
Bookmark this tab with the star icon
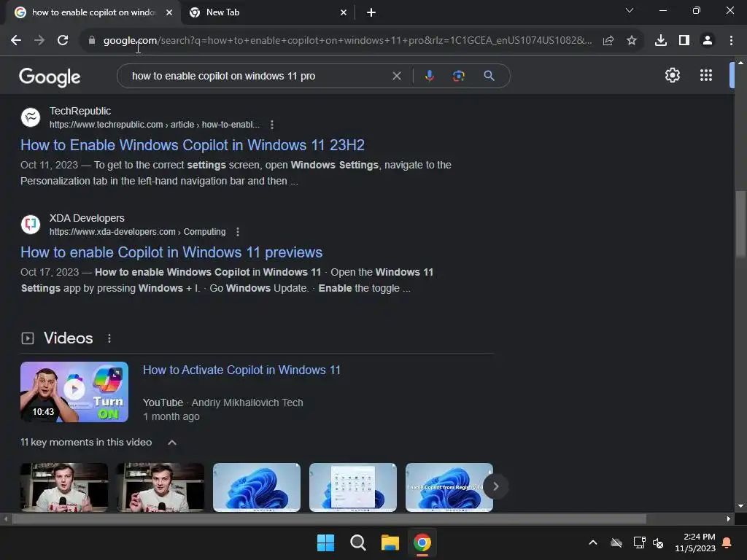[632, 41]
